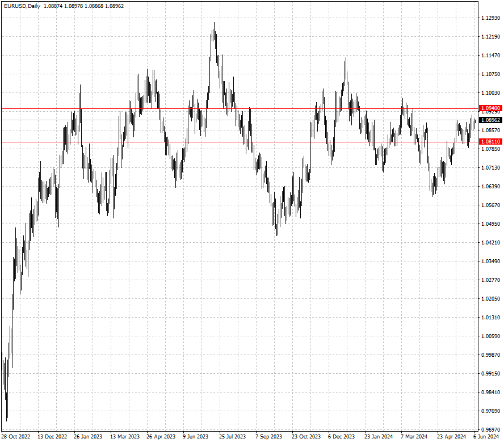504x443 pixels.
Task: Click the date label 23 Oct 2023
Action: click(x=306, y=437)
